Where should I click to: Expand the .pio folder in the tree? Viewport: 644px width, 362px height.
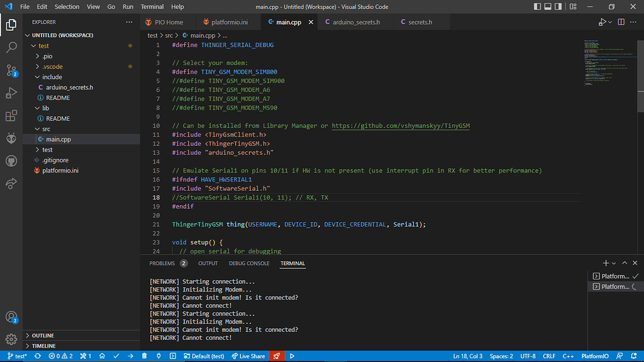click(47, 56)
